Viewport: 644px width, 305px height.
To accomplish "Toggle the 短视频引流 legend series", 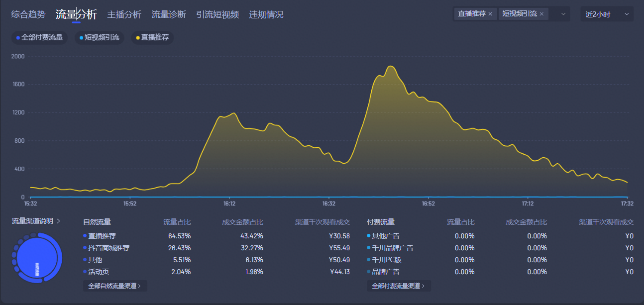I will [x=99, y=37].
